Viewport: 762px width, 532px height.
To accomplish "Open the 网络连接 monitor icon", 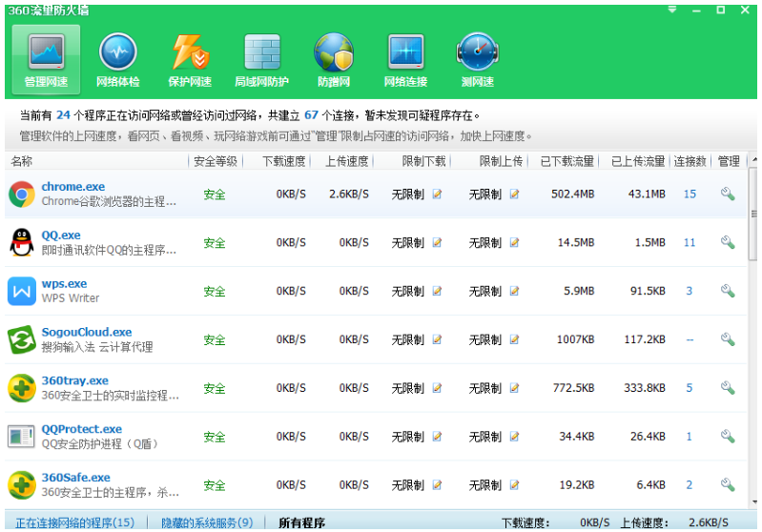I will pyautogui.click(x=405, y=59).
